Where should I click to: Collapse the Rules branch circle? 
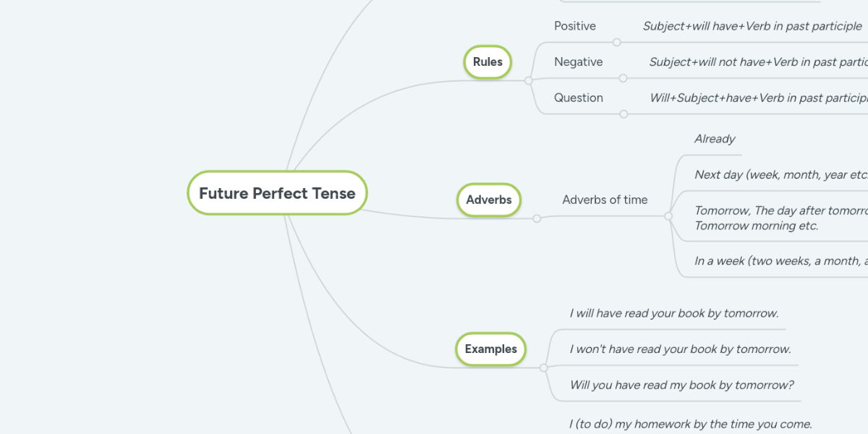[529, 80]
